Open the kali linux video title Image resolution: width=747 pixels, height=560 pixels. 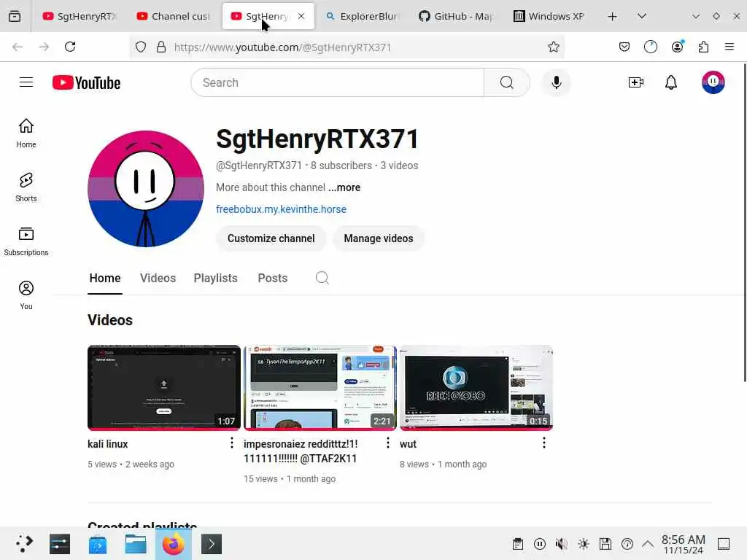[x=108, y=444]
